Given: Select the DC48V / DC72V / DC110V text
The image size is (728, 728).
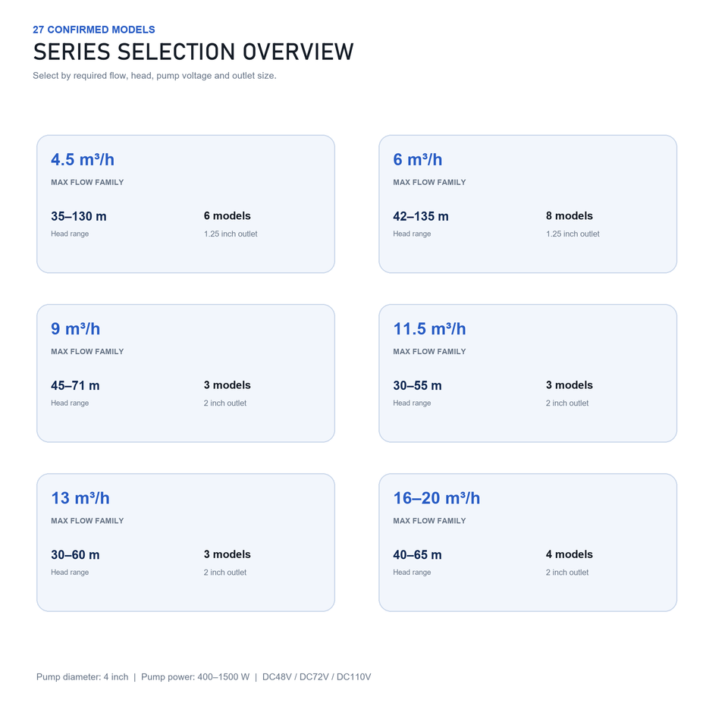Looking at the screenshot, I should pos(317,677).
